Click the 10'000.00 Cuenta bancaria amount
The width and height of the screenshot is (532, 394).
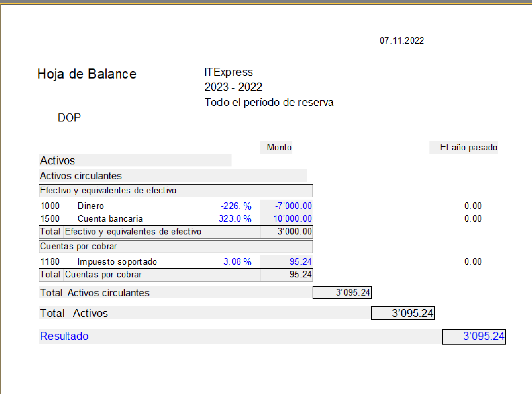292,219
